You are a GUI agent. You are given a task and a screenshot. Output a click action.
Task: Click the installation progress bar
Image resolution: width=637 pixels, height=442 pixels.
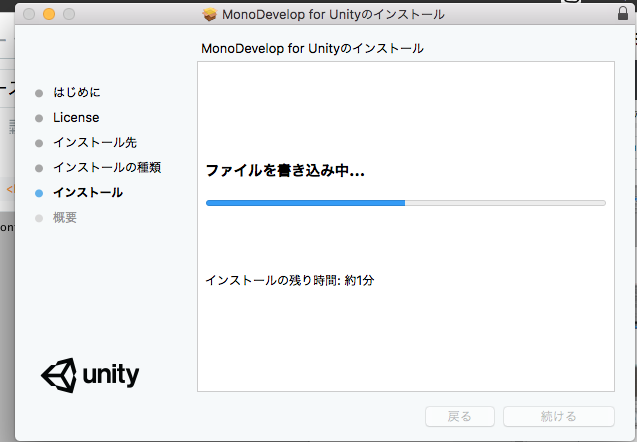click(406, 203)
